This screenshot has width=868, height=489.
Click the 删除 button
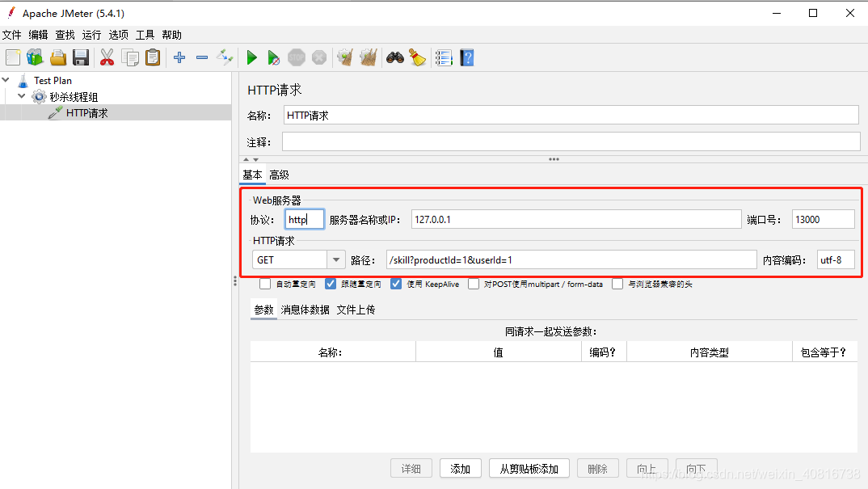coord(597,469)
